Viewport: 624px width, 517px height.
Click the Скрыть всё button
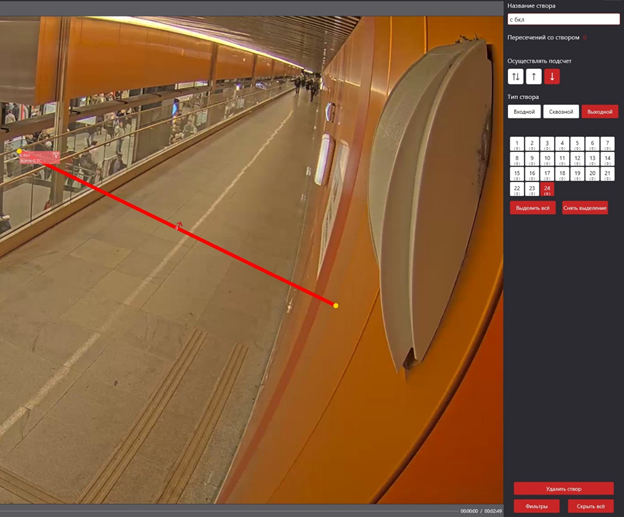coord(591,506)
